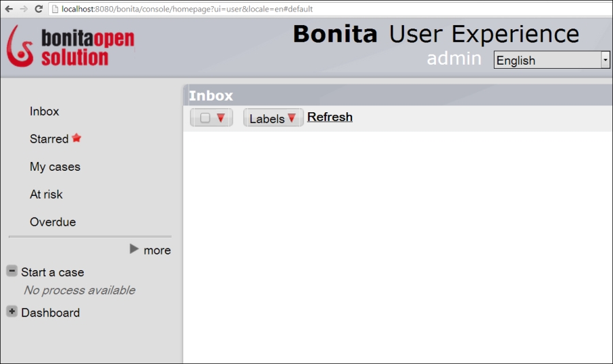This screenshot has height=364, width=613.
Task: Click the No process available text
Action: point(80,291)
